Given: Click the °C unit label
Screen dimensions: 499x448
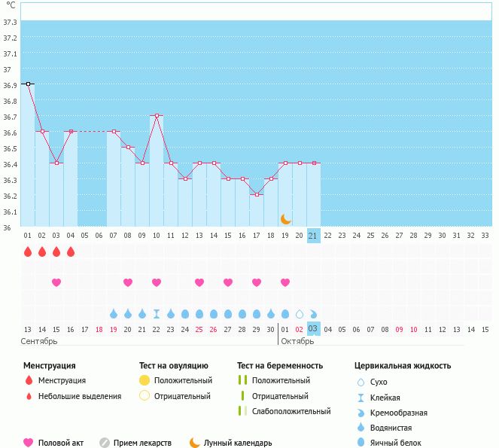Looking at the screenshot, I should tap(11, 5).
